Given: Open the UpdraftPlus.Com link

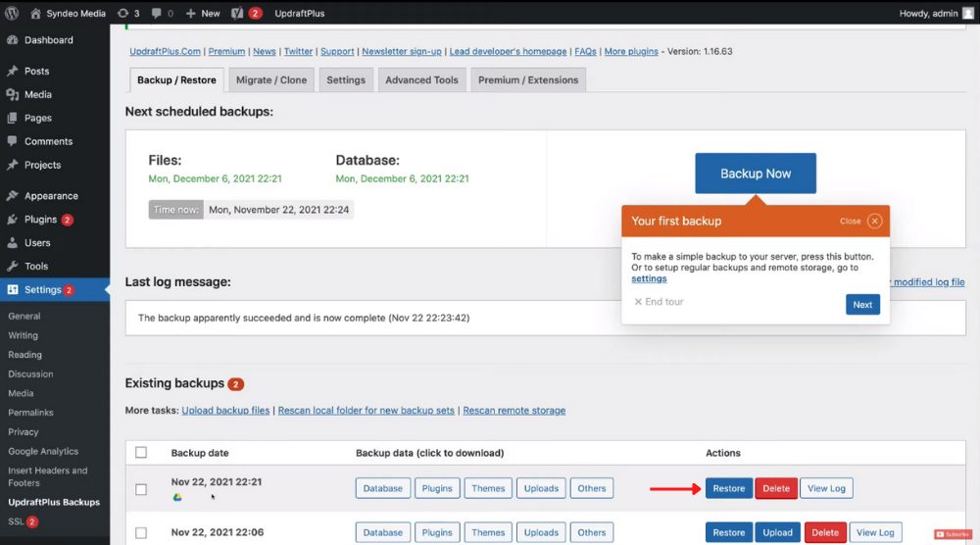Looking at the screenshot, I should tap(165, 51).
